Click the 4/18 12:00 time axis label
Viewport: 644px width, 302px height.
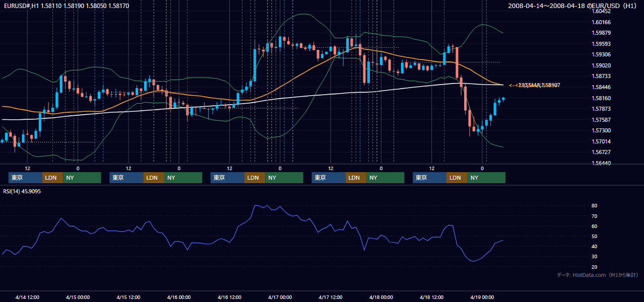[432, 297]
